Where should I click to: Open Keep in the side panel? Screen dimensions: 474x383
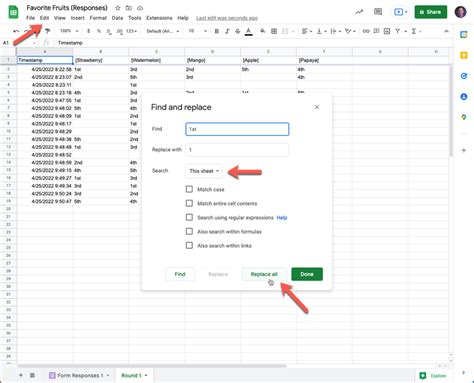[464, 55]
